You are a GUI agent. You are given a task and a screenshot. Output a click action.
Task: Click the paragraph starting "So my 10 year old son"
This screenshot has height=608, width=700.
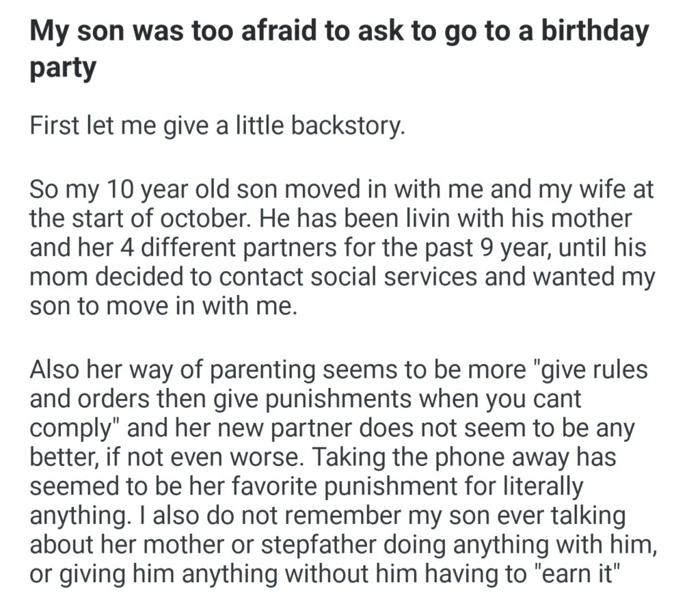[x=342, y=247]
